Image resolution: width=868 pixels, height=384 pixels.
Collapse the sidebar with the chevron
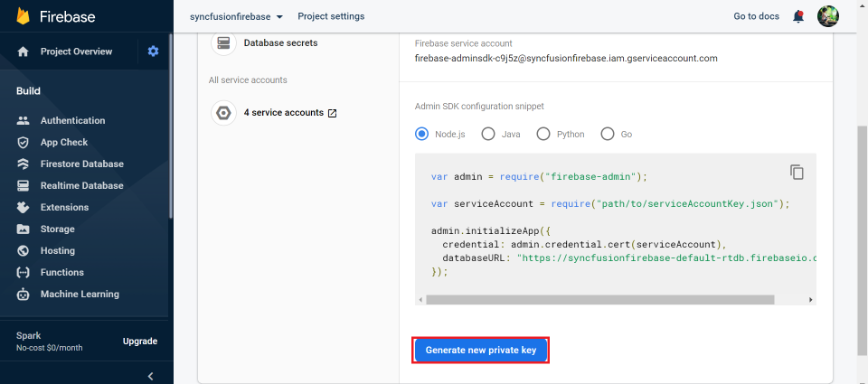click(x=151, y=376)
